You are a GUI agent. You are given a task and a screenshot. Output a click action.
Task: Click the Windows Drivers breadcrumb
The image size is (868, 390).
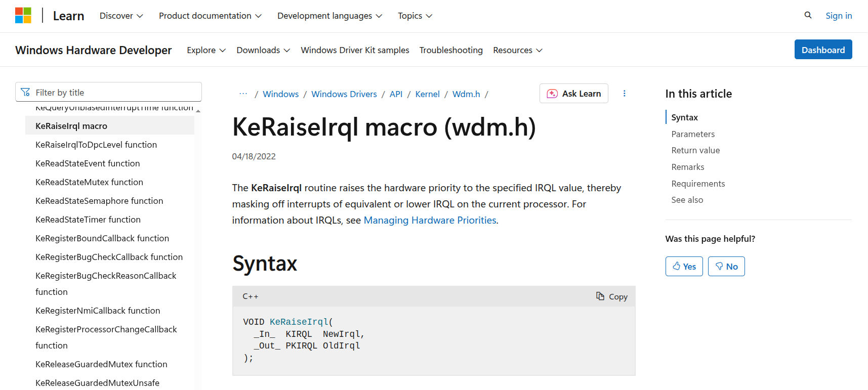[344, 94]
